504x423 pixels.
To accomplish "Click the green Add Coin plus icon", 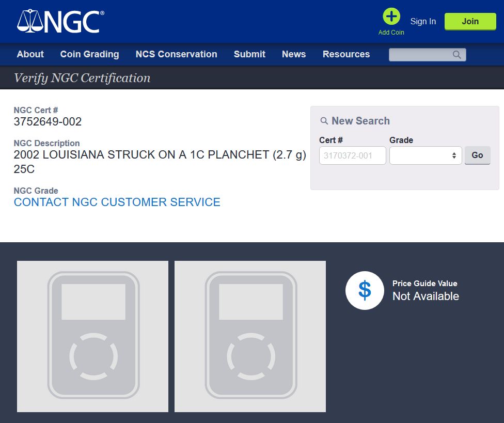I will pos(391,17).
